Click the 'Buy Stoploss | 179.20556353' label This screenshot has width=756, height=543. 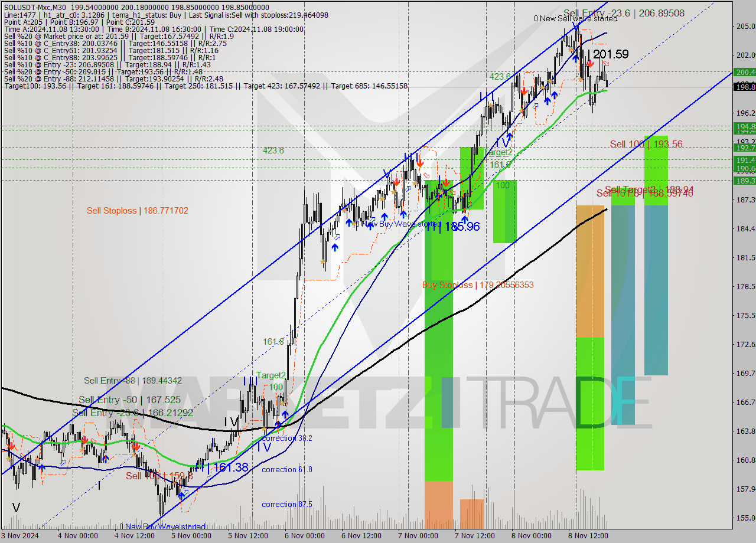[x=478, y=285]
